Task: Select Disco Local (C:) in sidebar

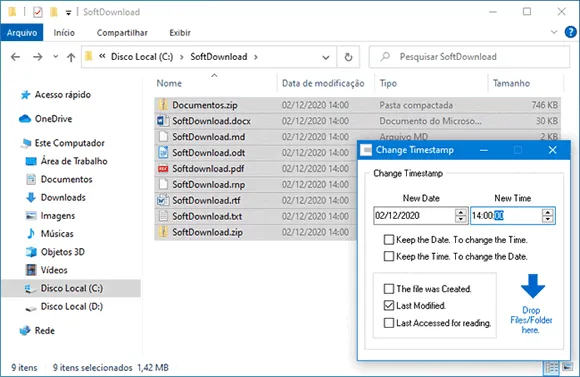Action: tap(72, 288)
